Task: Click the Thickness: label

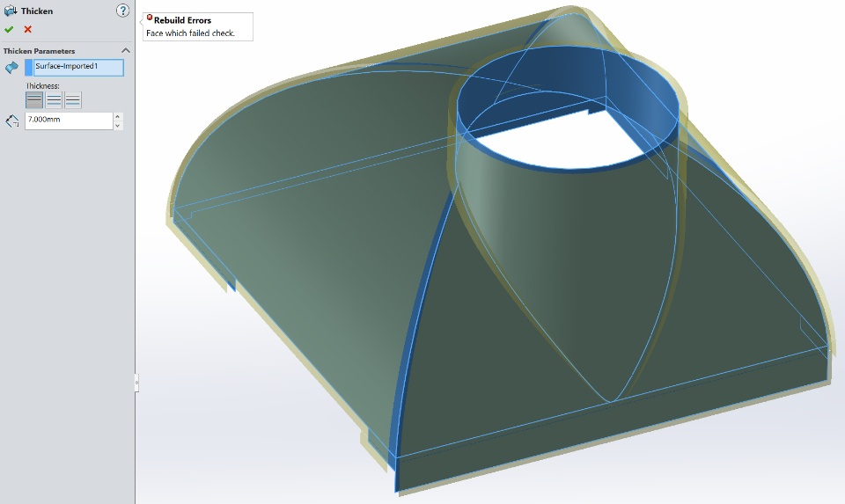Action: tap(42, 85)
